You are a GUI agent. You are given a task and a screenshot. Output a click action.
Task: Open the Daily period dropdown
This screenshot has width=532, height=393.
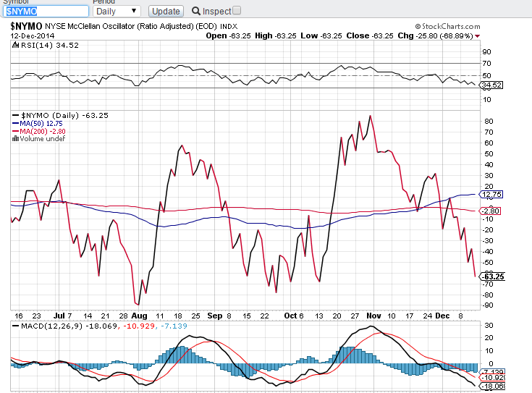pyautogui.click(x=117, y=11)
